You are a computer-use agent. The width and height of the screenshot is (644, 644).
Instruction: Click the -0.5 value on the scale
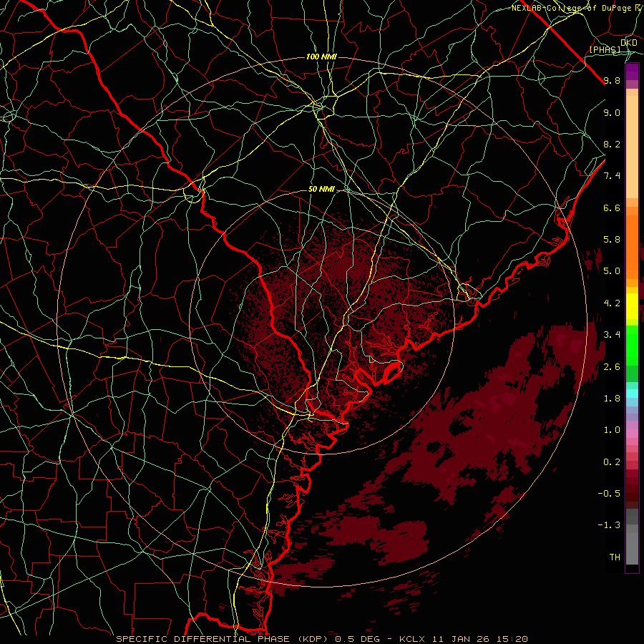pyautogui.click(x=609, y=494)
